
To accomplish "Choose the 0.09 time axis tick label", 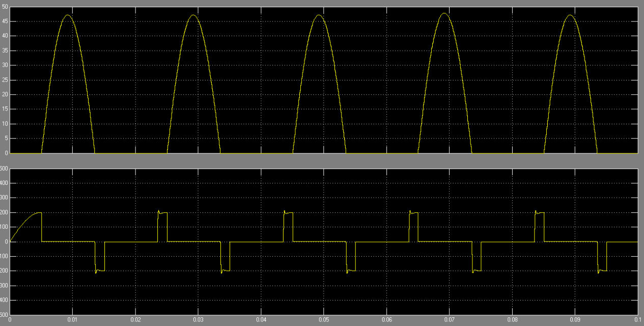I will 575,320.
